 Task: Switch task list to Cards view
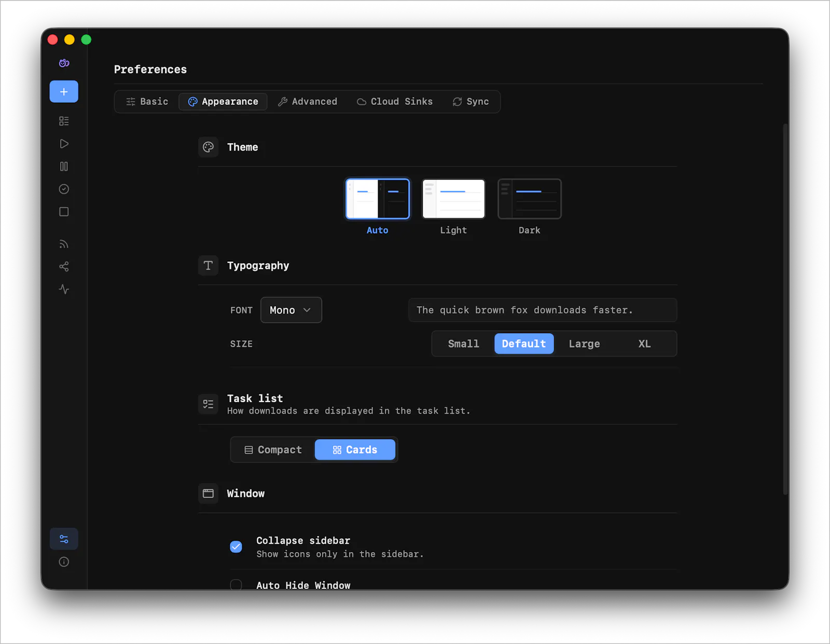tap(355, 450)
